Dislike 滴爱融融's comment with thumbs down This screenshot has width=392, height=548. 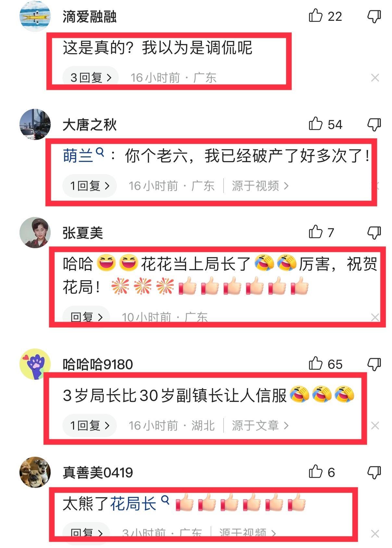[x=374, y=16]
